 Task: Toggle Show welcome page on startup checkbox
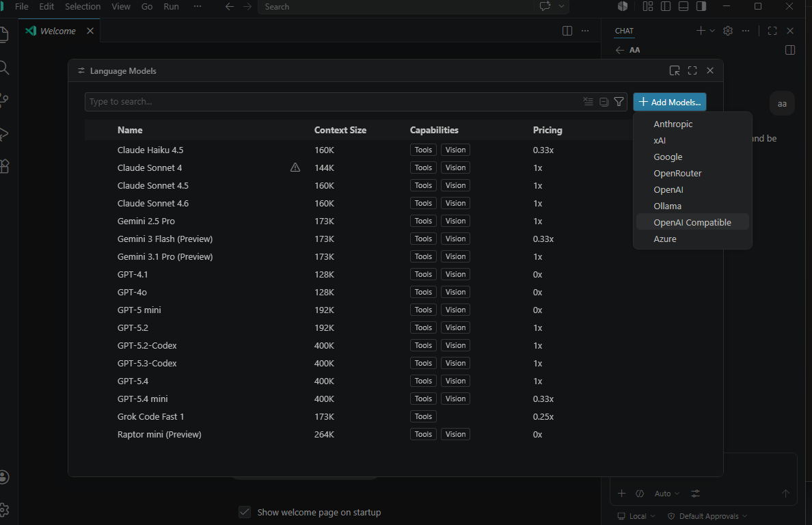[x=245, y=512]
